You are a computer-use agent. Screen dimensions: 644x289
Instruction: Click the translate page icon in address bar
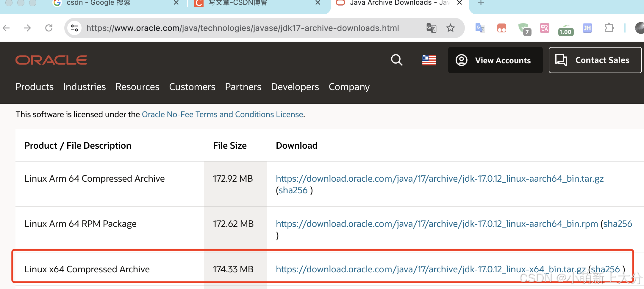(x=431, y=28)
